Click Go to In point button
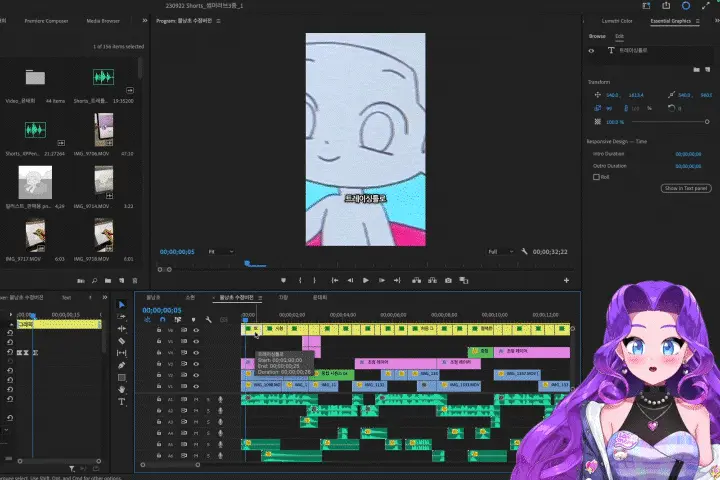 coord(335,280)
